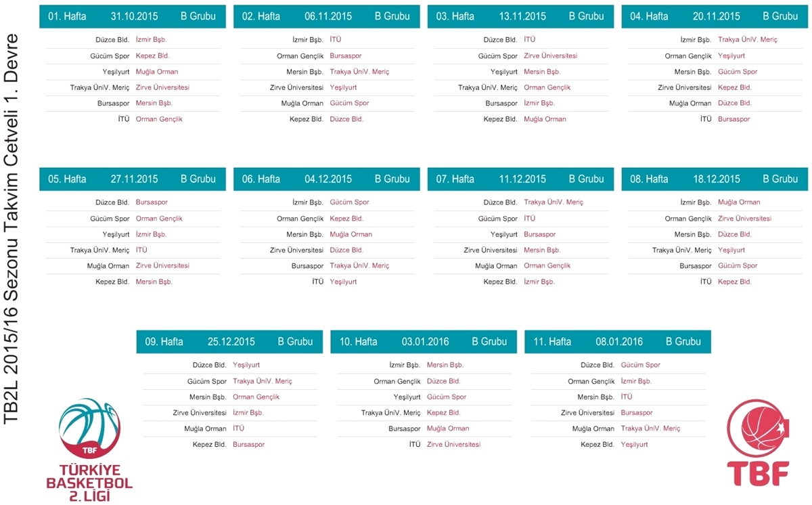The height and width of the screenshot is (505, 812).
Task: Click the 25.12.2015 date in the header
Action: (231, 342)
